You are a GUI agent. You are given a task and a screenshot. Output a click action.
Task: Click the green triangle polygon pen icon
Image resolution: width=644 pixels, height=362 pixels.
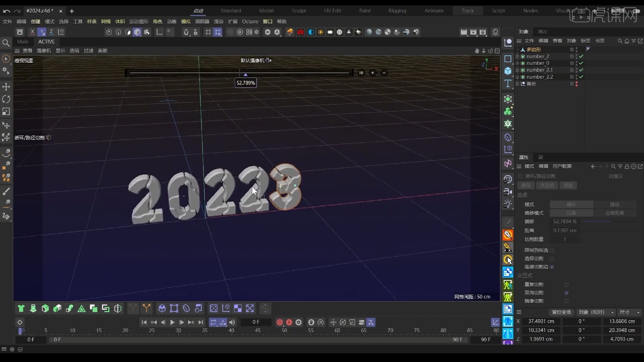(82, 308)
